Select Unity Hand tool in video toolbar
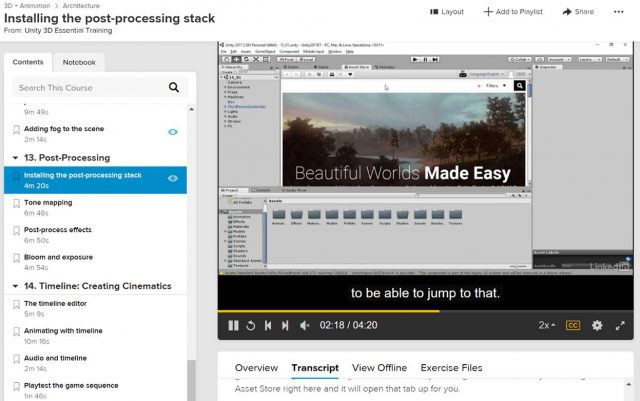 (227, 60)
